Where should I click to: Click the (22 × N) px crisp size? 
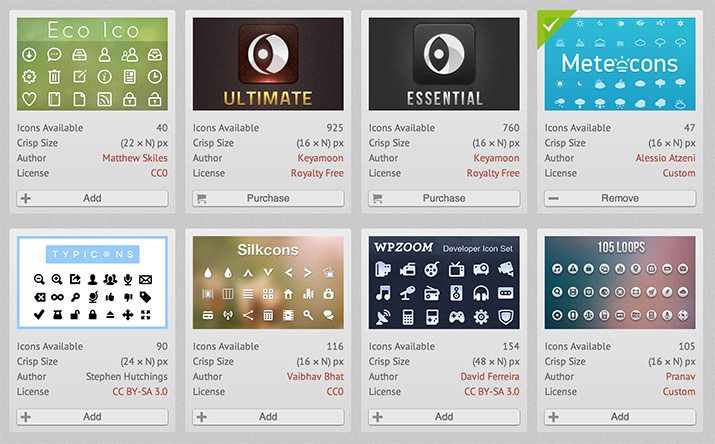[x=144, y=143]
